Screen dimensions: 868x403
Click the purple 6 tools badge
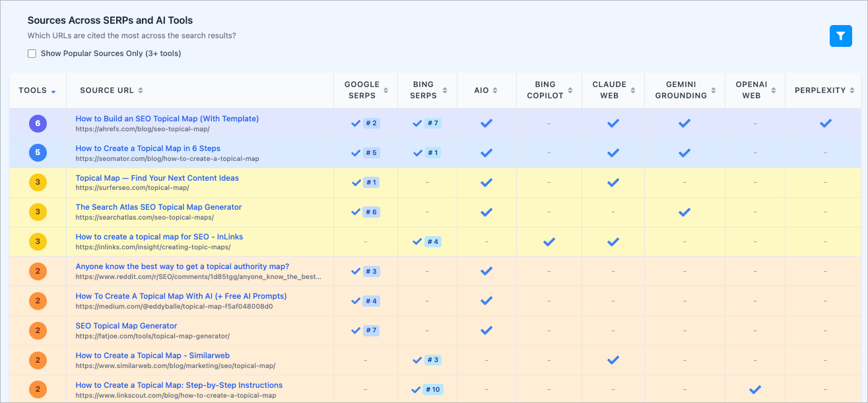(x=38, y=123)
